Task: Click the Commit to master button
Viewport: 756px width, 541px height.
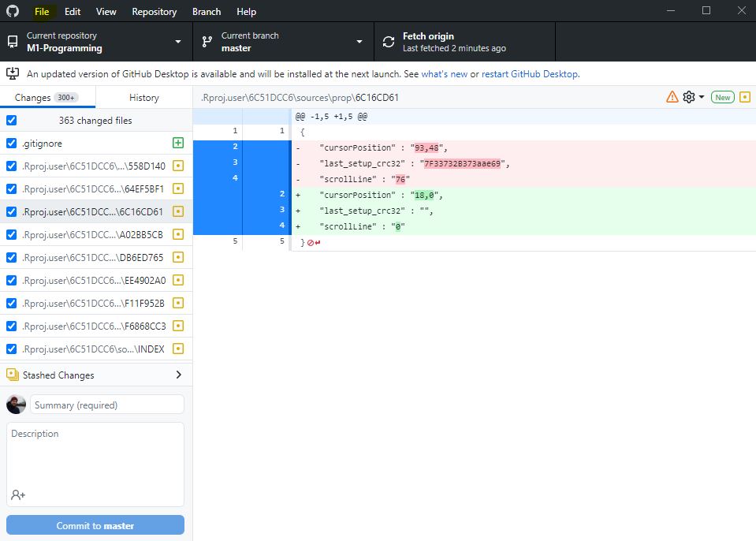Action: [95, 525]
